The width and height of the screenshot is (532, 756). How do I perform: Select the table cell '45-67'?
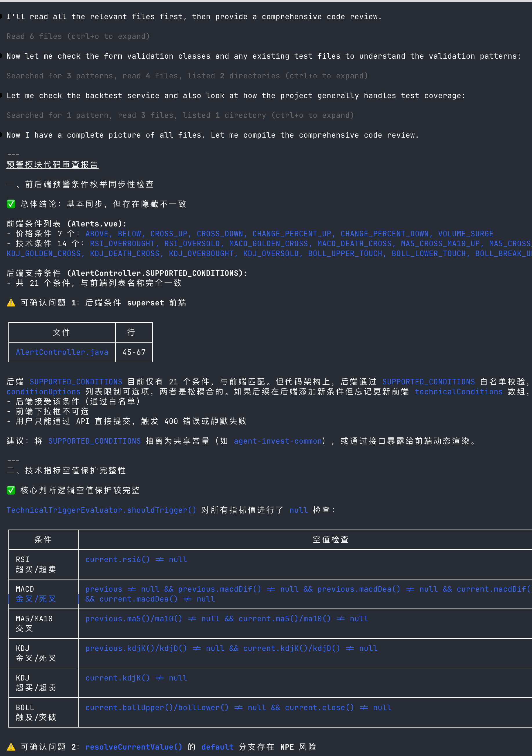(x=134, y=352)
